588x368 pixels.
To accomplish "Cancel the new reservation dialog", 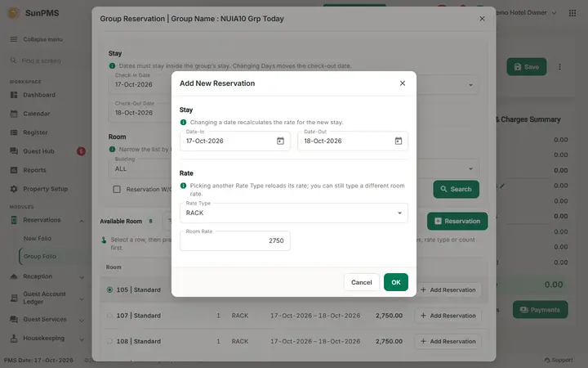I will [x=361, y=282].
